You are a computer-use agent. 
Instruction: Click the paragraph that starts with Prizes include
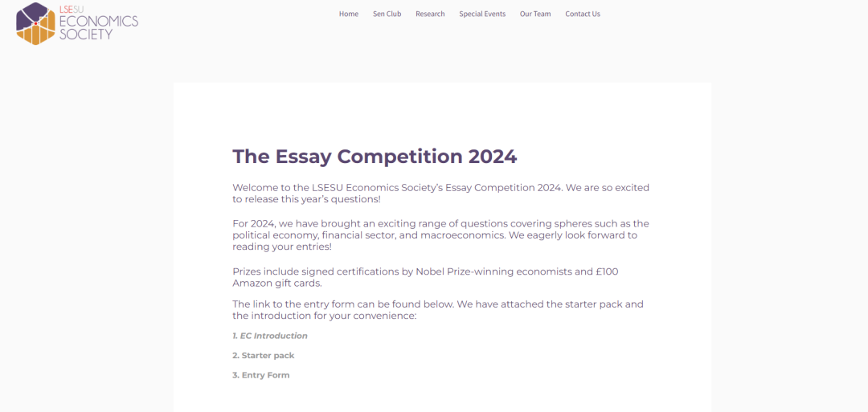[425, 277]
